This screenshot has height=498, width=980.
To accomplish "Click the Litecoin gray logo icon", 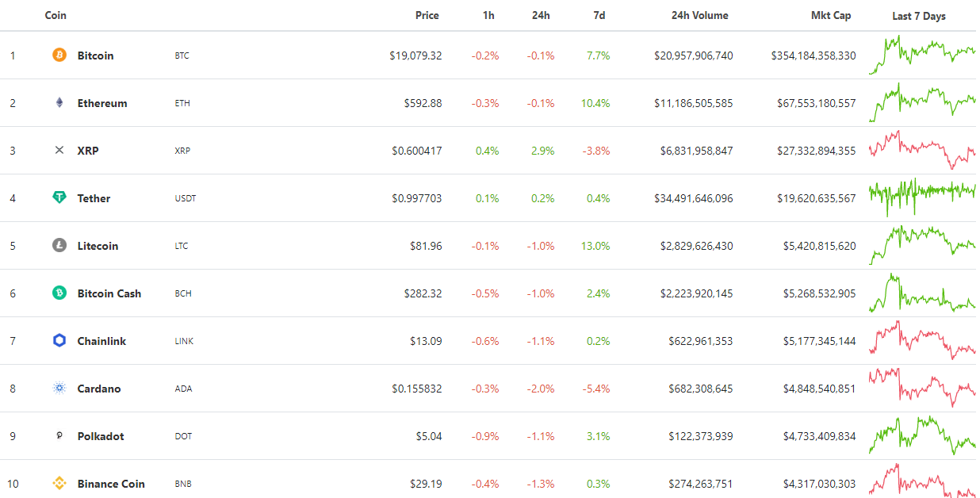I will (59, 246).
